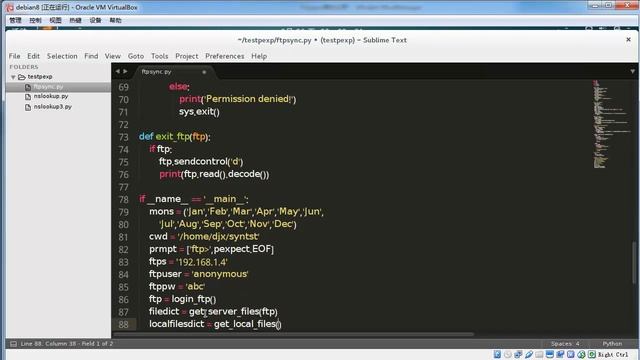Click the 'anonymous' ftpuser string
This screenshot has width=640, height=360.
220,274
